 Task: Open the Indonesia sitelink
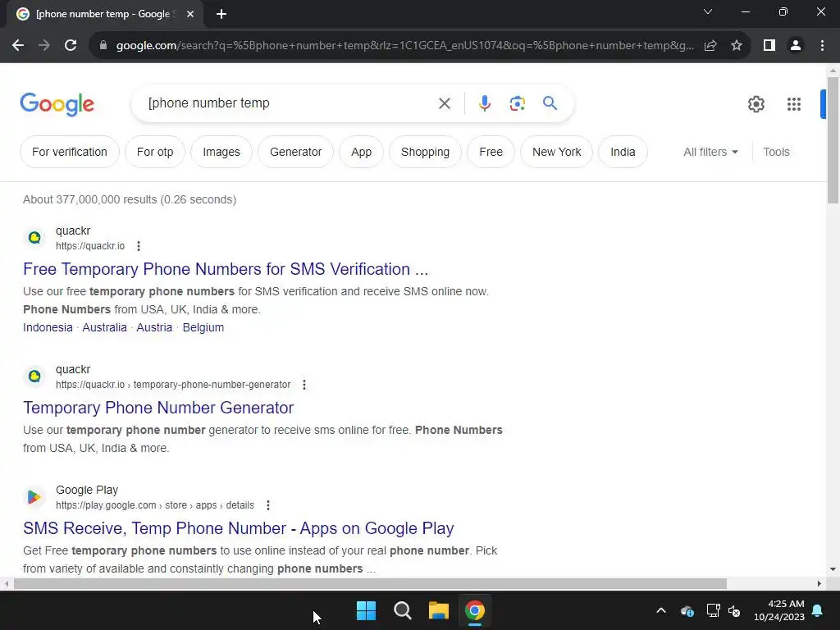coord(48,327)
